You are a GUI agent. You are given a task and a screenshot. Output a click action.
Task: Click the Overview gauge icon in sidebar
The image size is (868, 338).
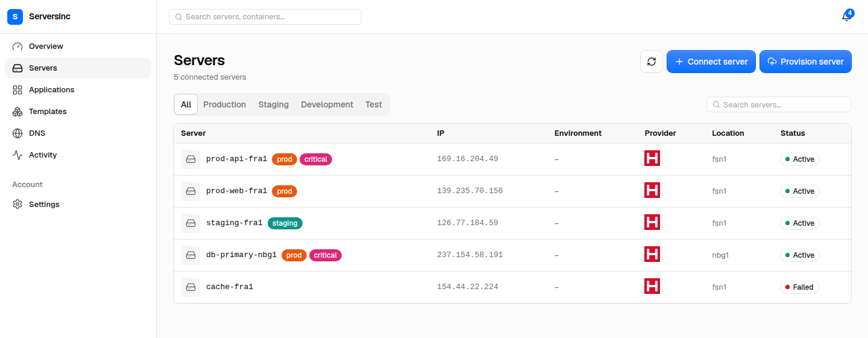(17, 46)
